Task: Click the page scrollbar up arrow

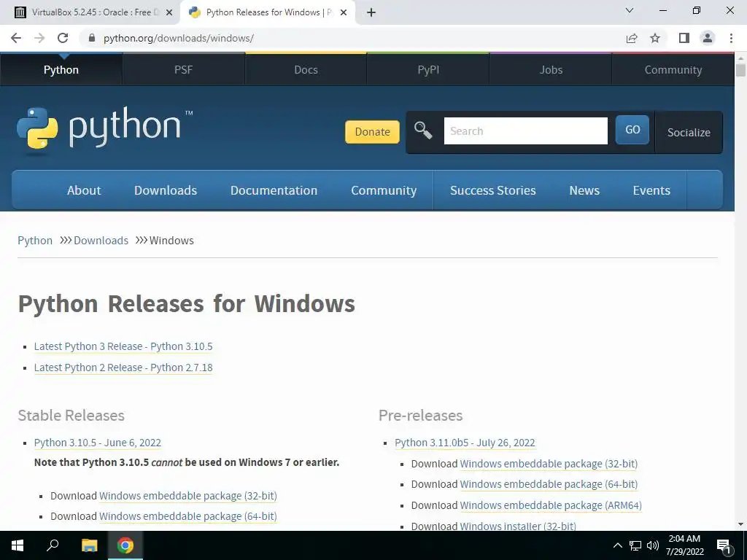Action: pyautogui.click(x=740, y=57)
